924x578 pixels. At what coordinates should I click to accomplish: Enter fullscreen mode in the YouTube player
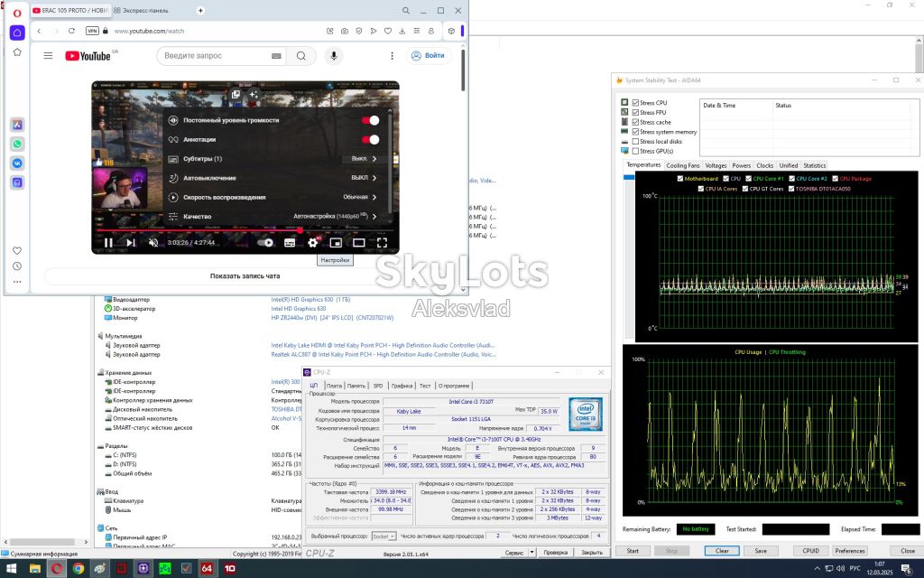point(382,242)
